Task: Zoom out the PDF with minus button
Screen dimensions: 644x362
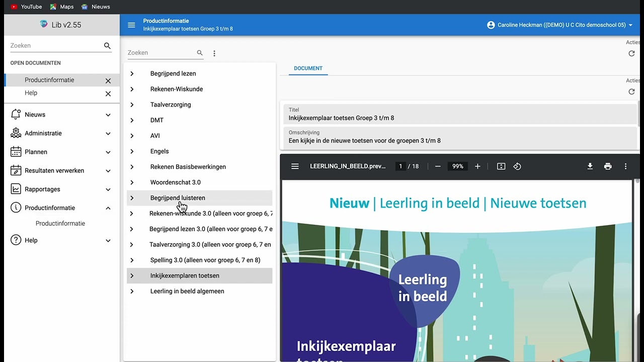Action: coord(438,166)
